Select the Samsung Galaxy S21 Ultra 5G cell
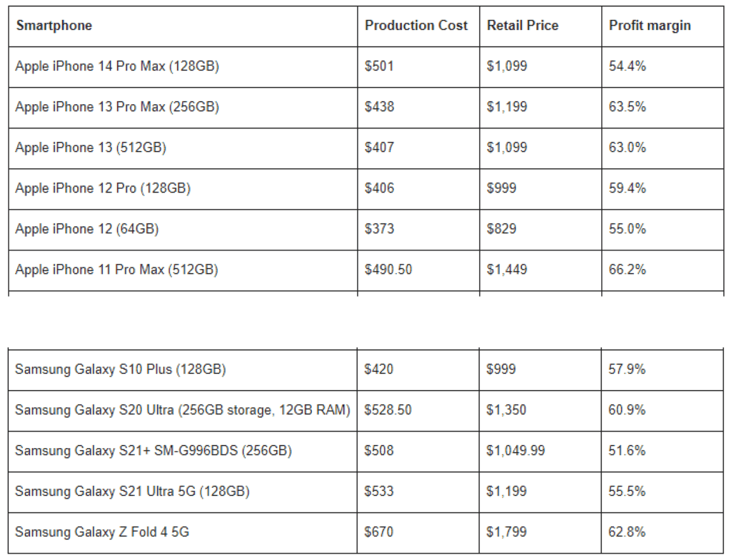 pos(132,492)
